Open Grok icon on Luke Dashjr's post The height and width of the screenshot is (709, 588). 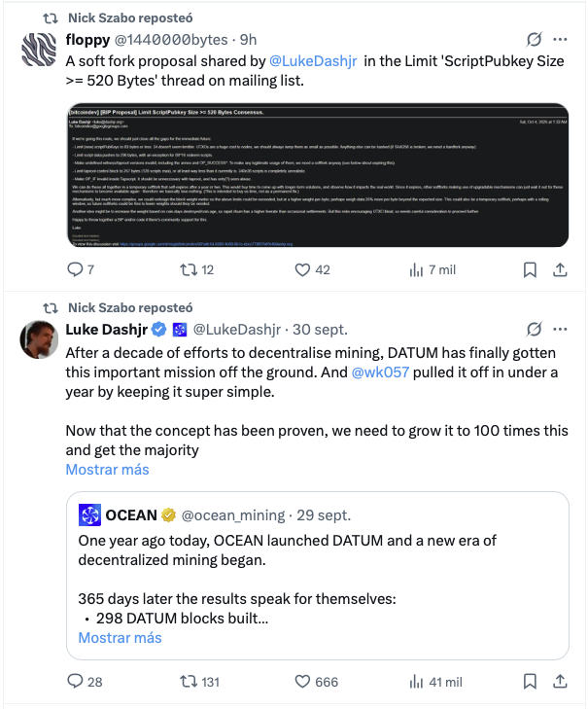(533, 329)
